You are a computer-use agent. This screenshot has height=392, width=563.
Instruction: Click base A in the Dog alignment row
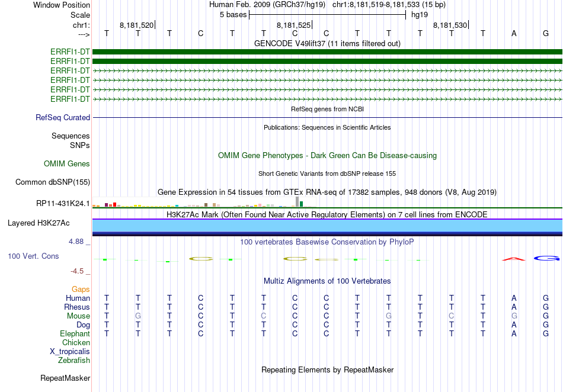pyautogui.click(x=514, y=324)
